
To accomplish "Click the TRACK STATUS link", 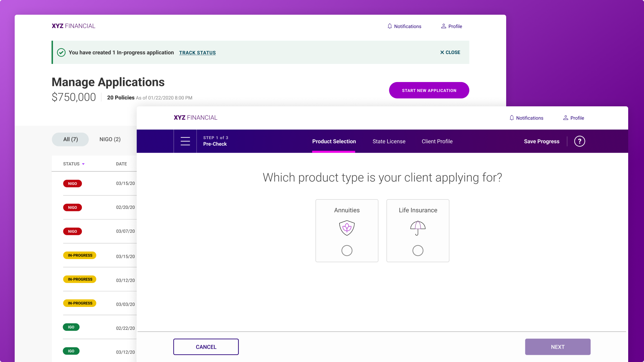I will 197,53.
